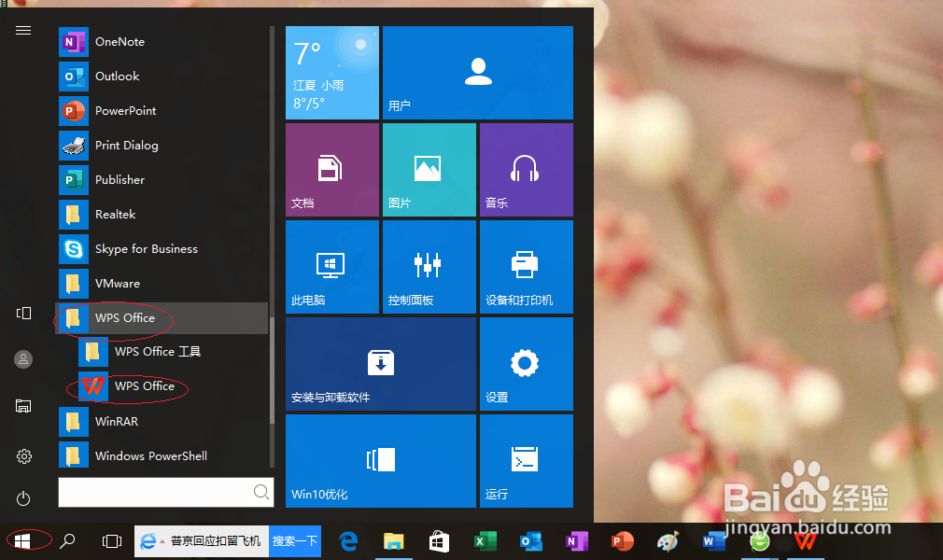Open the 运行 tile
The image size is (943, 560).
(527, 461)
